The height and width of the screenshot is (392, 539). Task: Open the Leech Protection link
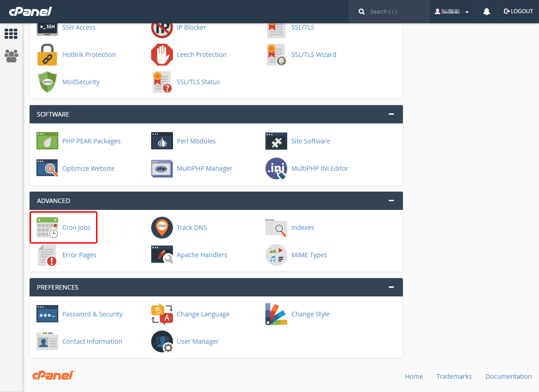tap(201, 55)
